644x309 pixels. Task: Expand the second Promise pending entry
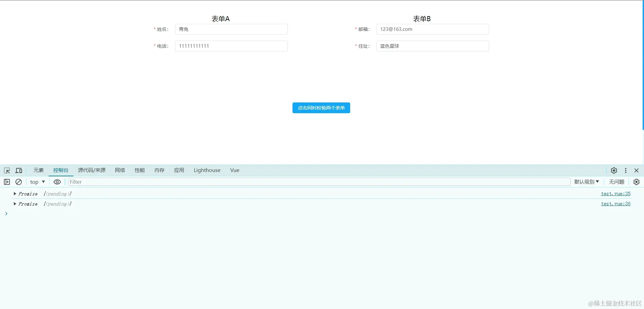(15, 204)
